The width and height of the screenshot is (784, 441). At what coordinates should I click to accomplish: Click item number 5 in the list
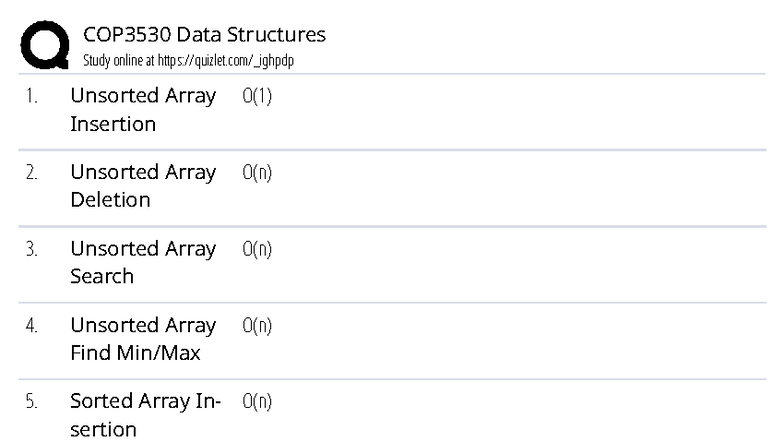click(x=31, y=402)
